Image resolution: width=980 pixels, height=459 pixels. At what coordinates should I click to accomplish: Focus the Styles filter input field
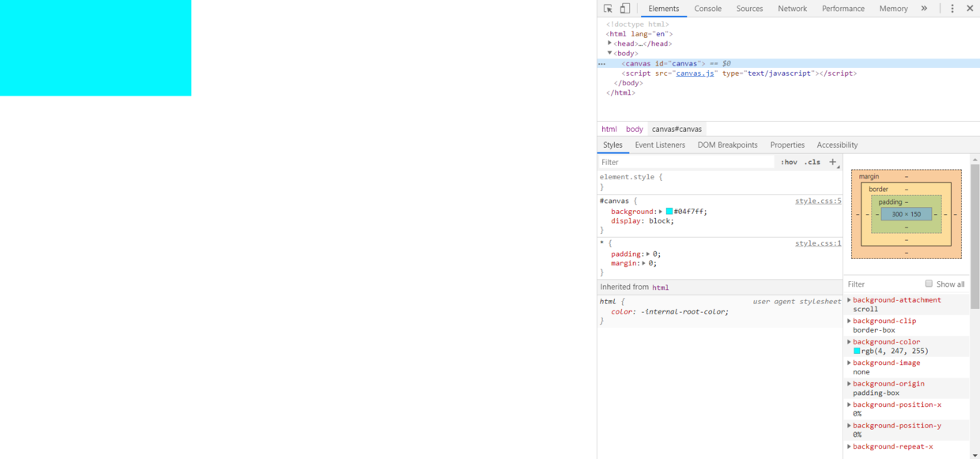[686, 162]
